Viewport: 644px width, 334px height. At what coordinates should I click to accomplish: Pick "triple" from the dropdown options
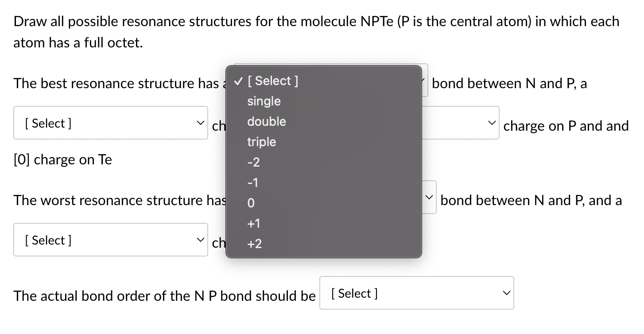pos(261,142)
